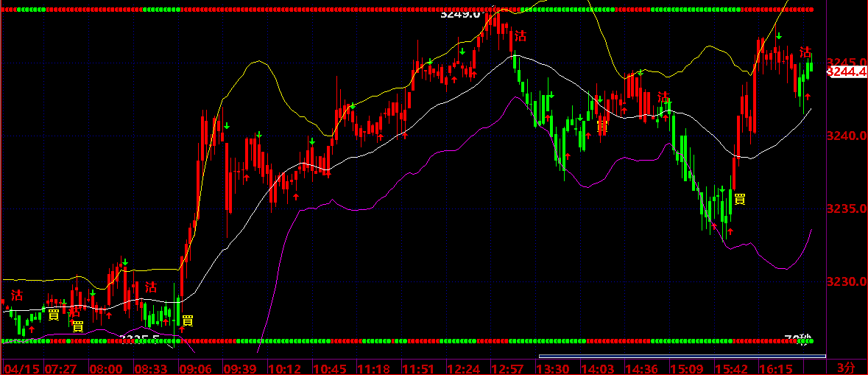Click the 04/15 date label

pos(20,368)
